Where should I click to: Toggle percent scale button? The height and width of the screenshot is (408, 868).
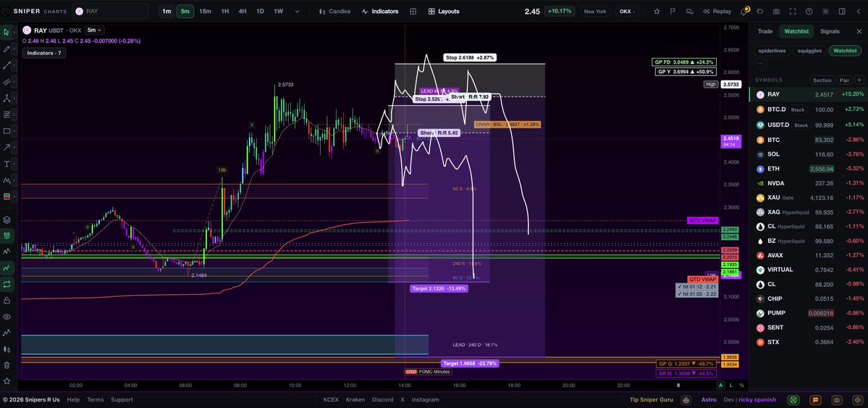point(741,386)
